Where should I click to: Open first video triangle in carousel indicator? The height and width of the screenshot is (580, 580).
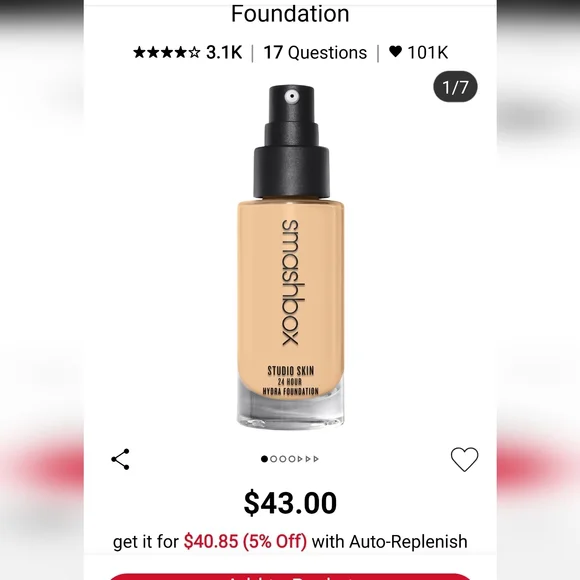[300, 459]
